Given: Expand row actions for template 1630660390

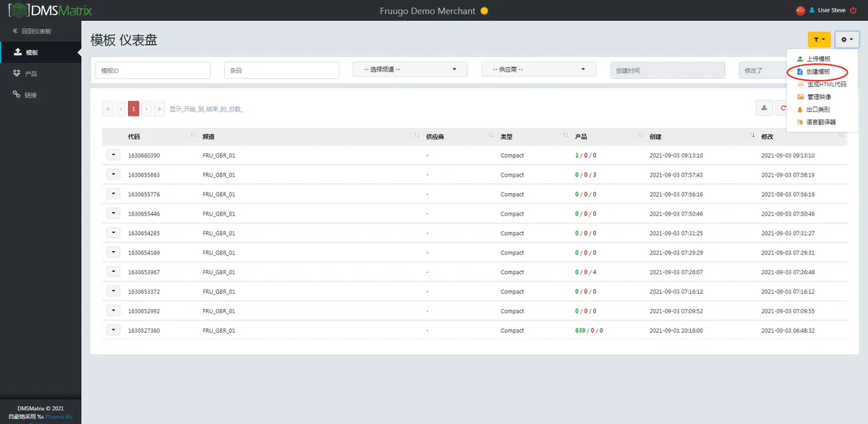Looking at the screenshot, I should point(114,155).
